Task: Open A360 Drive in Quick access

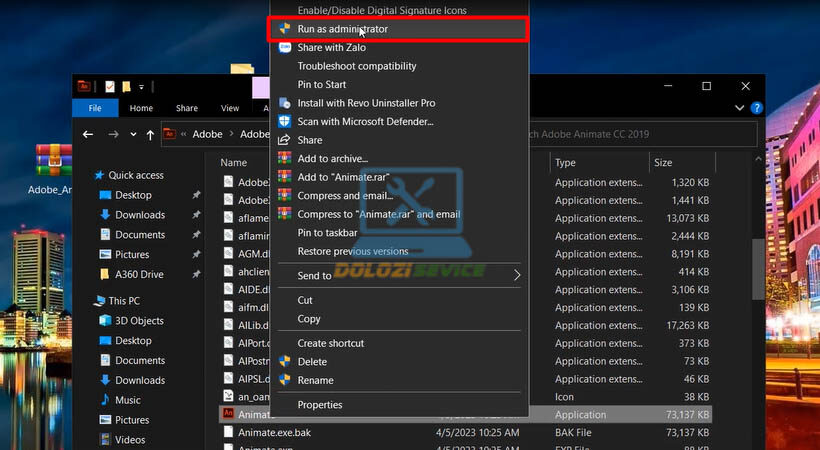Action: [139, 274]
